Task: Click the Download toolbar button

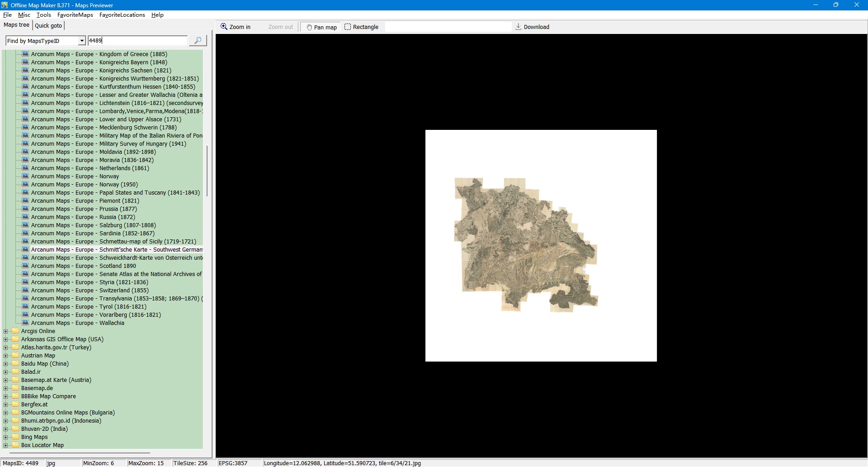Action: 532,27
